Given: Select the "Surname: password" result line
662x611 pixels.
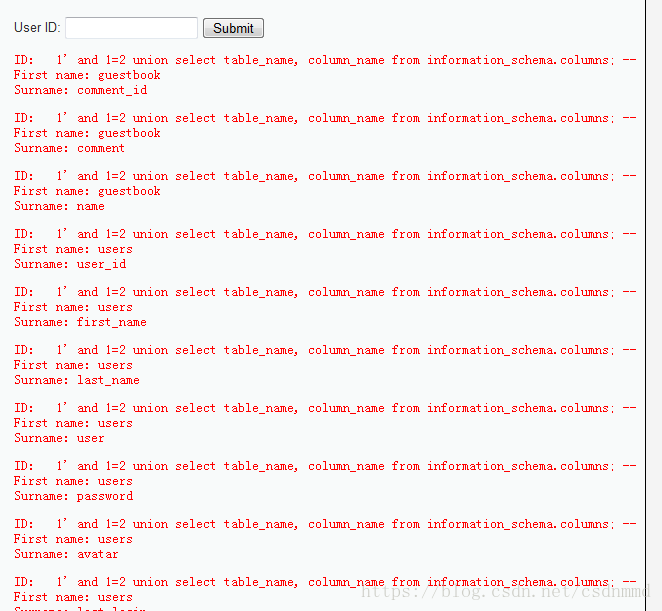Looking at the screenshot, I should (73, 496).
